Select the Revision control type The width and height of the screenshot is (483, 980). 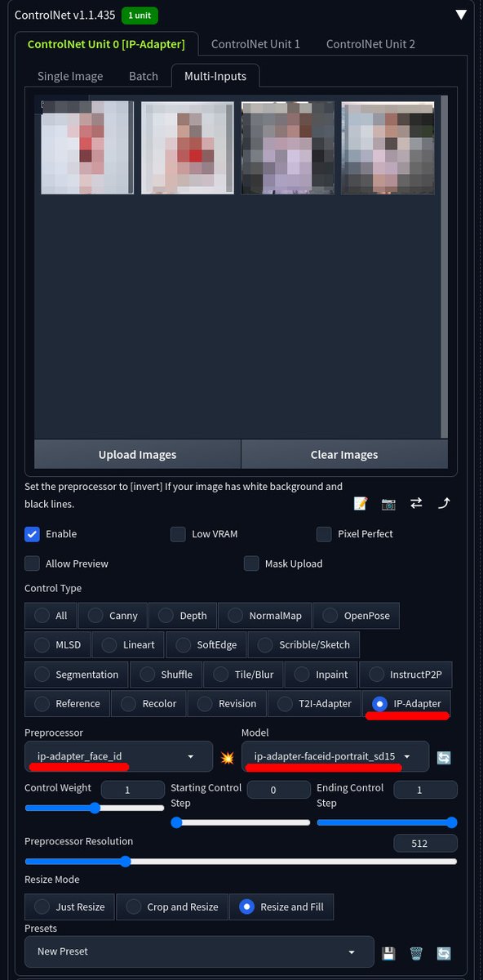227,703
